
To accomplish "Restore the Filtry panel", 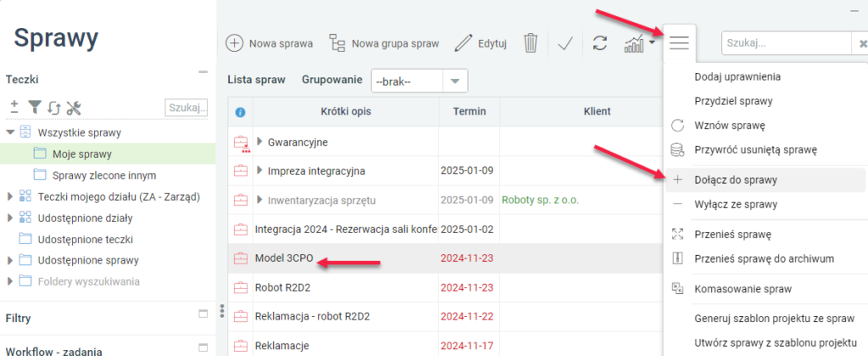I will tap(203, 314).
